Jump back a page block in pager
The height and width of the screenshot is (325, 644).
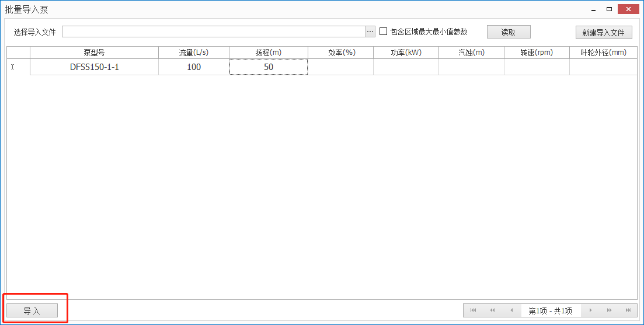coord(492,310)
